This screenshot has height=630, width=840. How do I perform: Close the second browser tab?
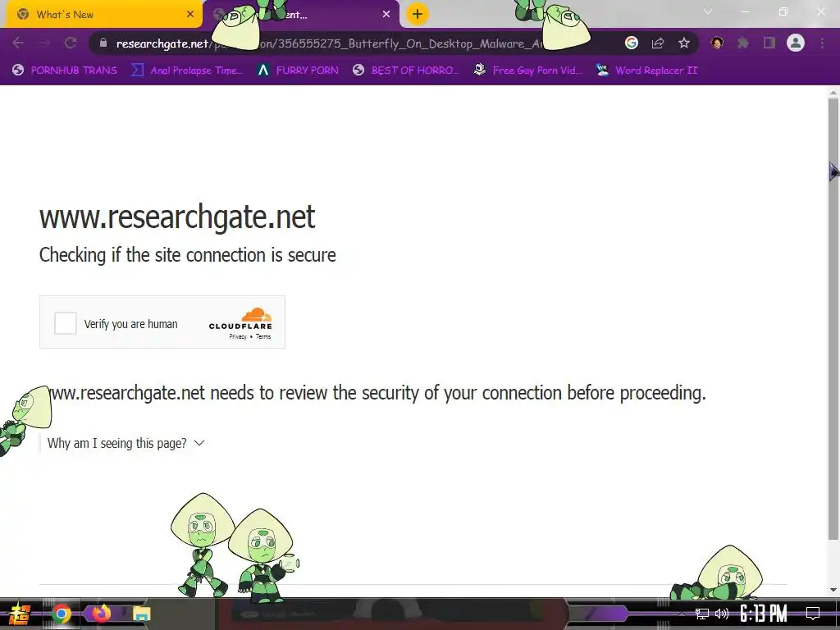point(386,15)
